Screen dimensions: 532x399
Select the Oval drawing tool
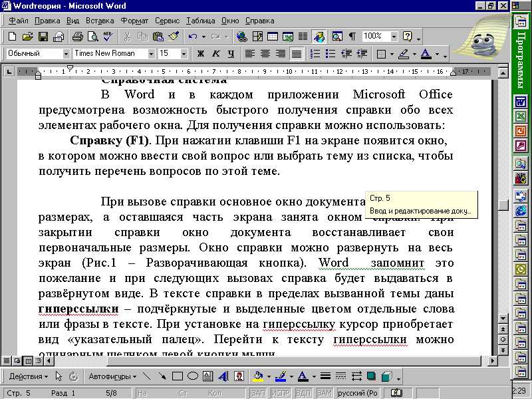point(193,376)
